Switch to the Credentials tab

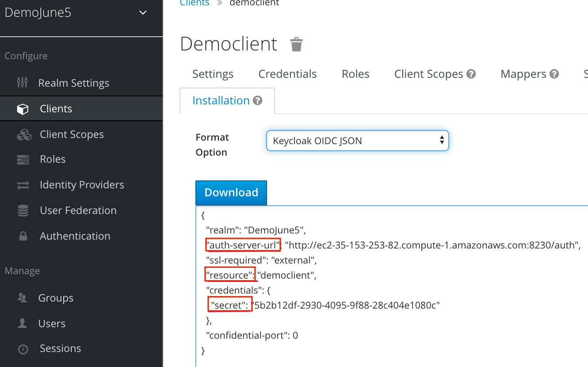tap(287, 74)
